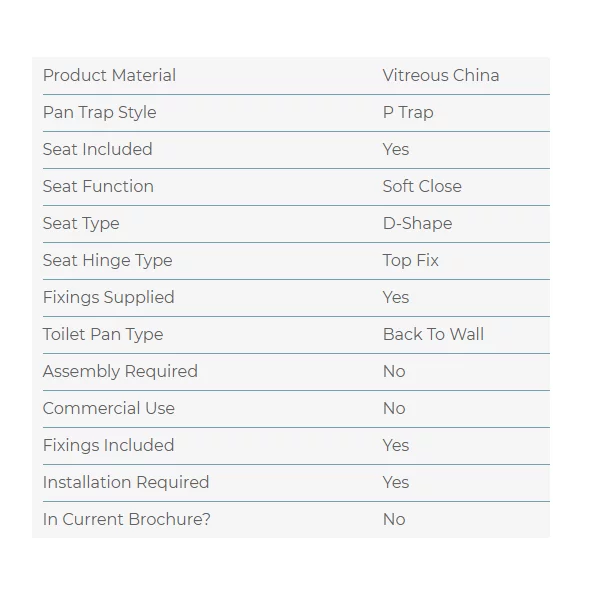Image resolution: width=600 pixels, height=600 pixels.
Task: Click the Product Material label
Action: 109,76
